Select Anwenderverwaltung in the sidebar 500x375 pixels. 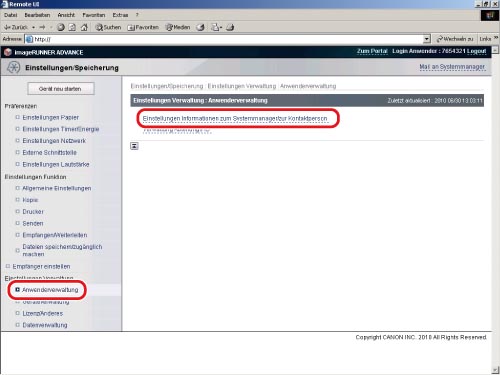tap(50, 290)
